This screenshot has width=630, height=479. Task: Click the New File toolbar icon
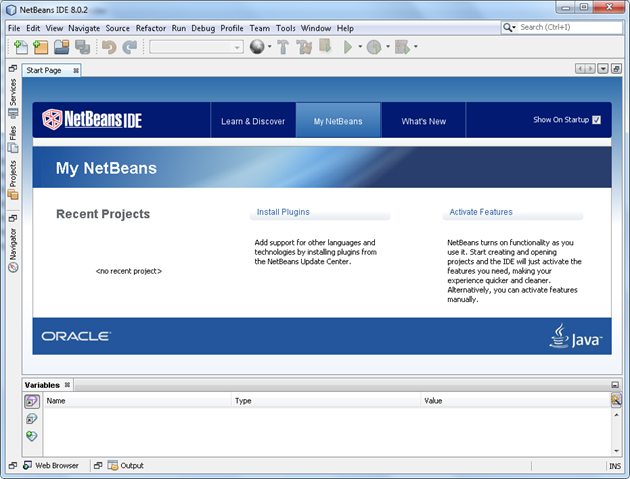click(21, 47)
